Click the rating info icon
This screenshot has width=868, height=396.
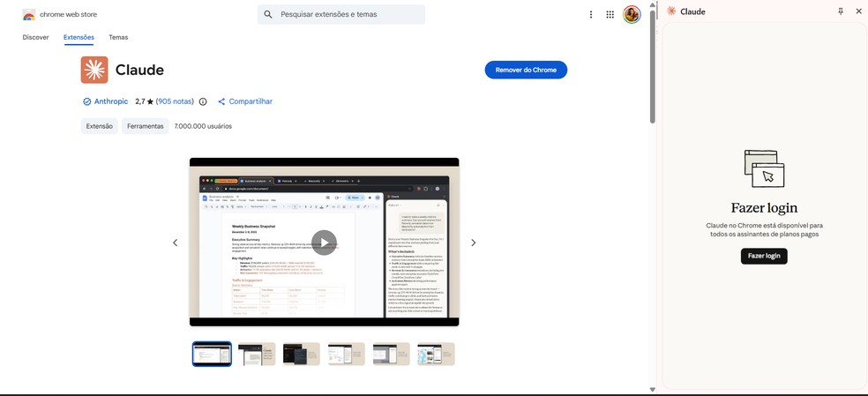[203, 102]
